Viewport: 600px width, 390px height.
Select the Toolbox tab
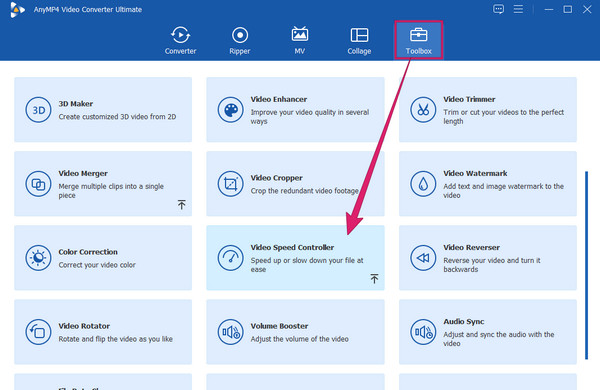[x=419, y=40]
